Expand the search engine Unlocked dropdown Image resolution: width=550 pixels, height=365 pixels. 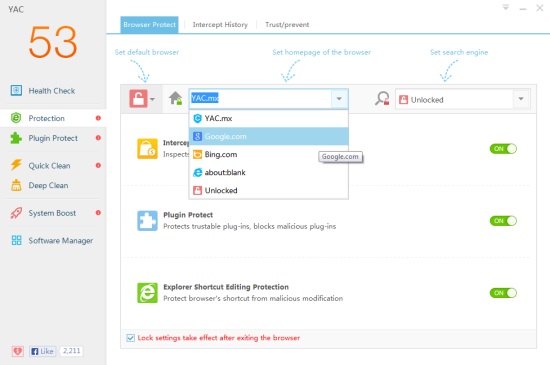pyautogui.click(x=521, y=99)
